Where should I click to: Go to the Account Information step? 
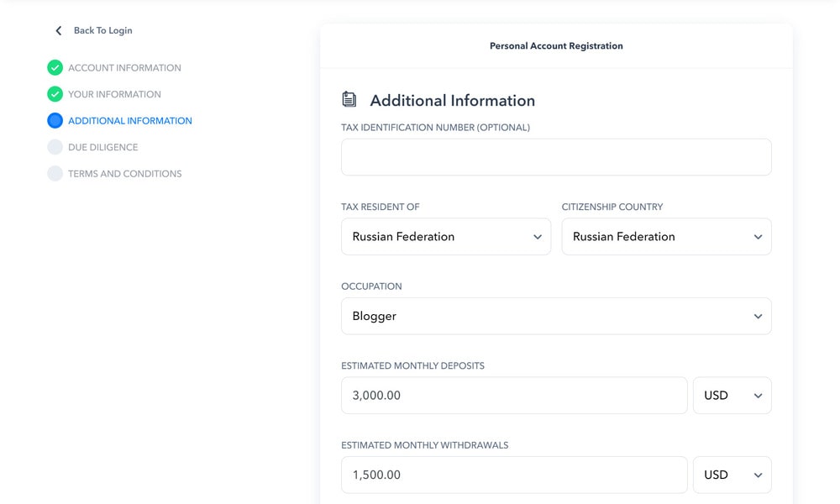pos(124,68)
